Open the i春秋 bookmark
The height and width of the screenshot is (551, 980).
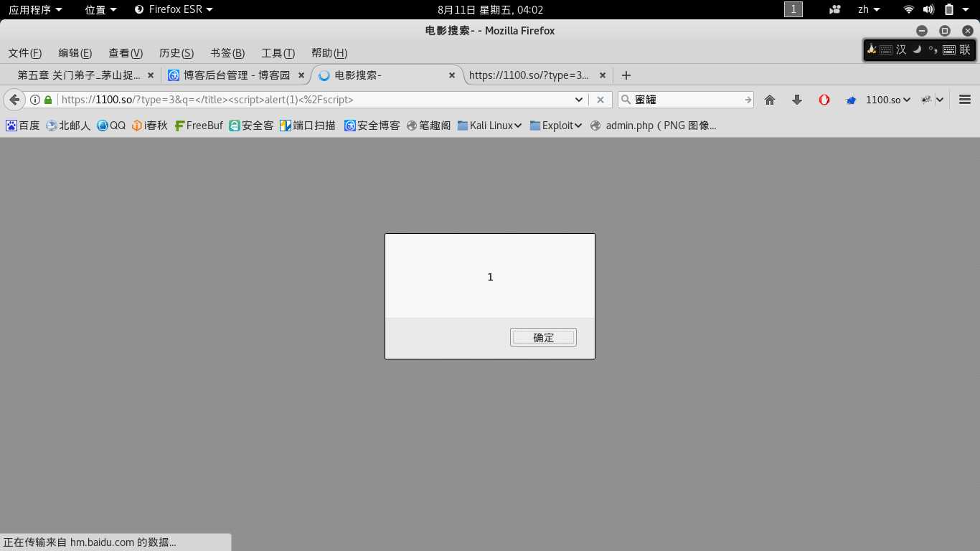click(150, 126)
